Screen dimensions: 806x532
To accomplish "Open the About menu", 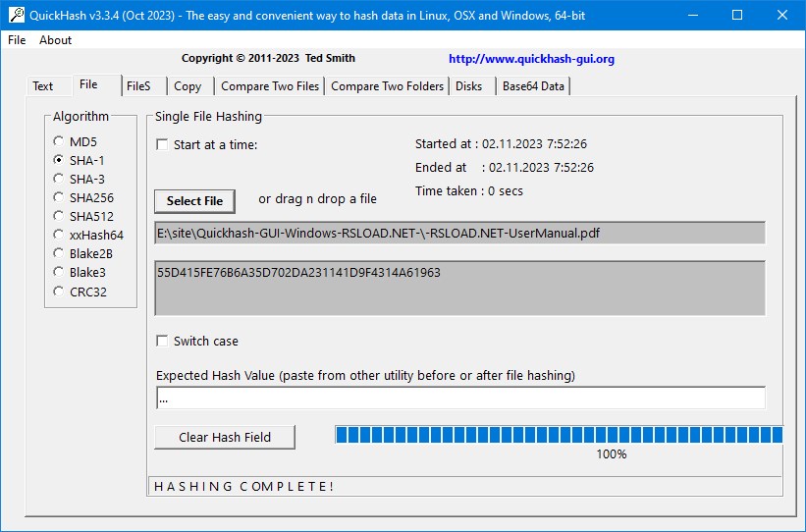I will 55,40.
